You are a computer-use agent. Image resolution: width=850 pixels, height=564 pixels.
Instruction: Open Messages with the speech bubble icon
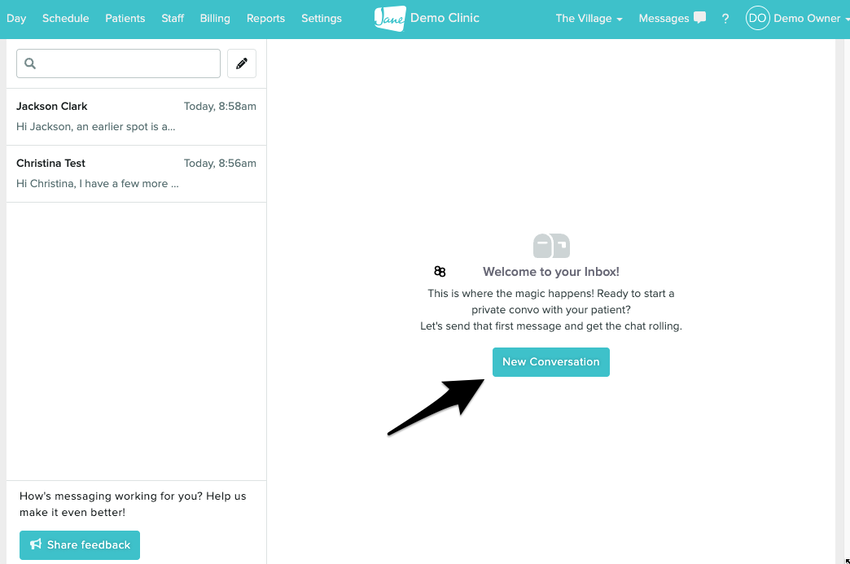click(x=672, y=18)
